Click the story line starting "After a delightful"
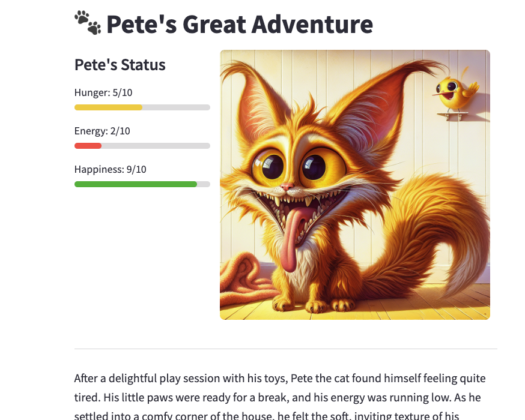 [x=279, y=379]
